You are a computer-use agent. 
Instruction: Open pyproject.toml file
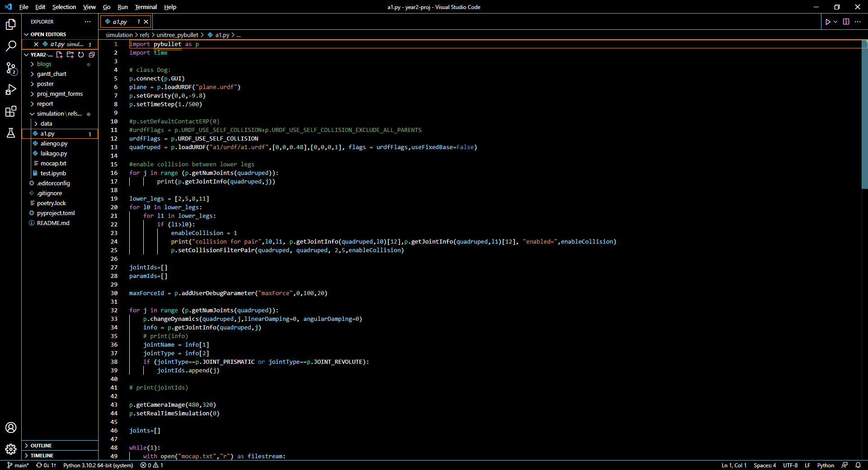coord(60,213)
